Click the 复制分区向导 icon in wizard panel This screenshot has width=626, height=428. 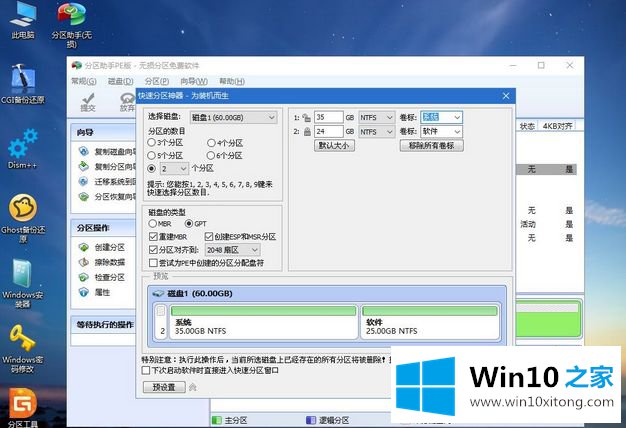(83, 166)
